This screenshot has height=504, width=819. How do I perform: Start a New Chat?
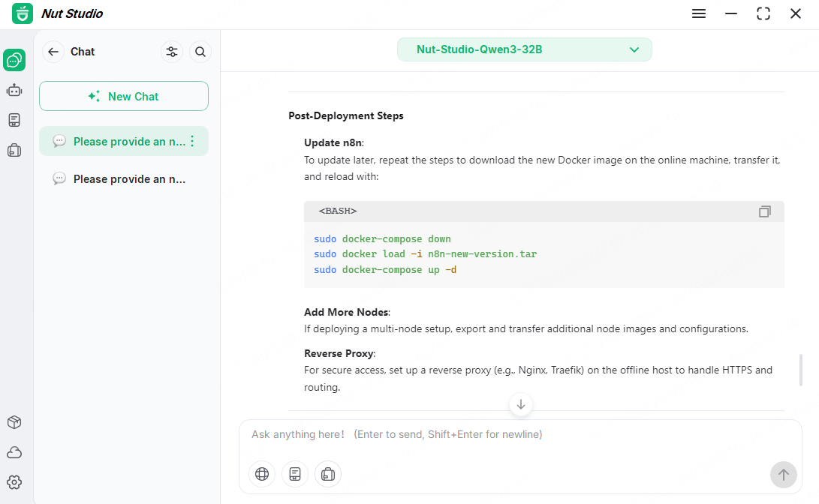124,96
